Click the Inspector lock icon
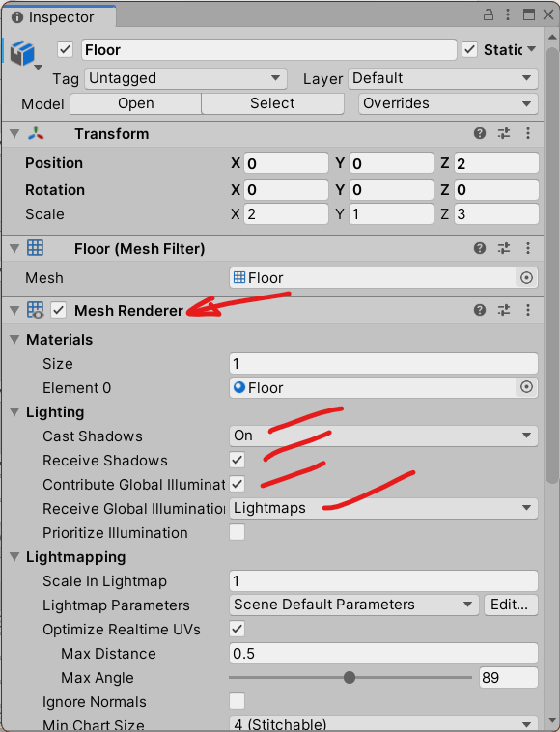This screenshot has height=732, width=560. click(x=489, y=14)
